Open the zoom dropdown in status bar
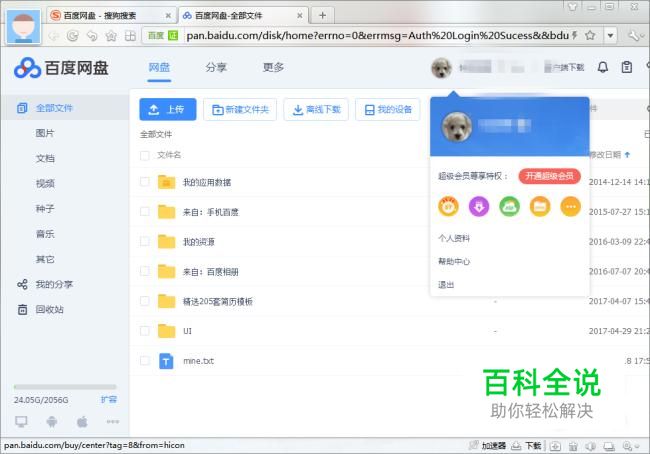The image size is (650, 454). pyautogui.click(x=632, y=446)
